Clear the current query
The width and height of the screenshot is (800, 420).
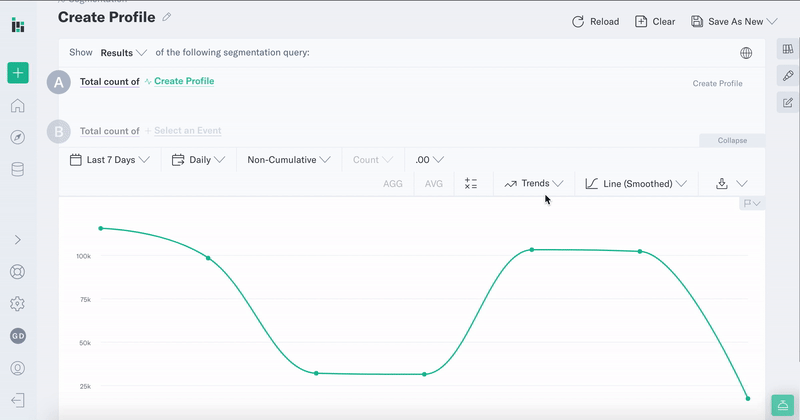(655, 21)
